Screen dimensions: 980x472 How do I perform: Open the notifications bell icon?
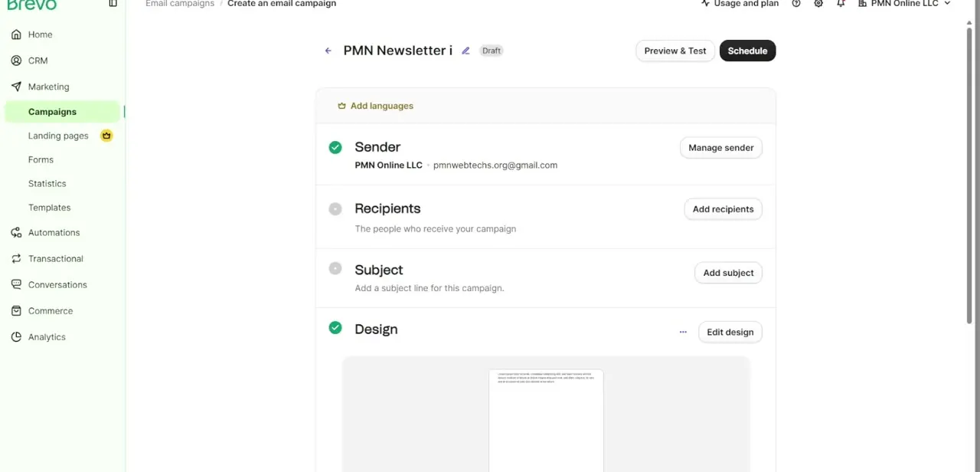(841, 4)
